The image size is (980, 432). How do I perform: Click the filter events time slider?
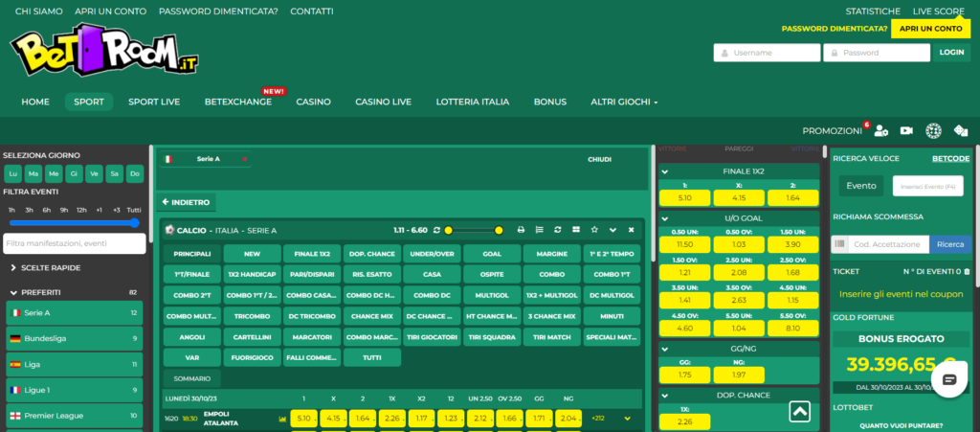tap(74, 222)
